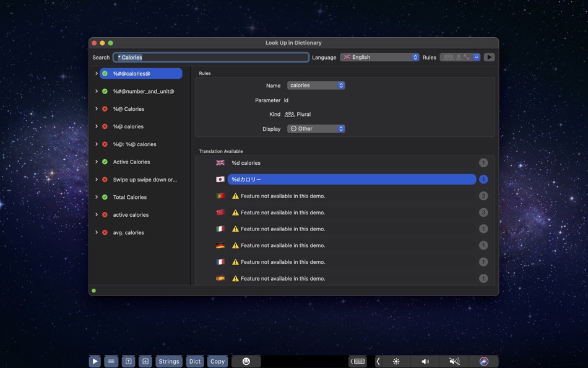Select the %#@number_and_unit@ list entry
Screen dimensions: 588x368
[x=143, y=91]
